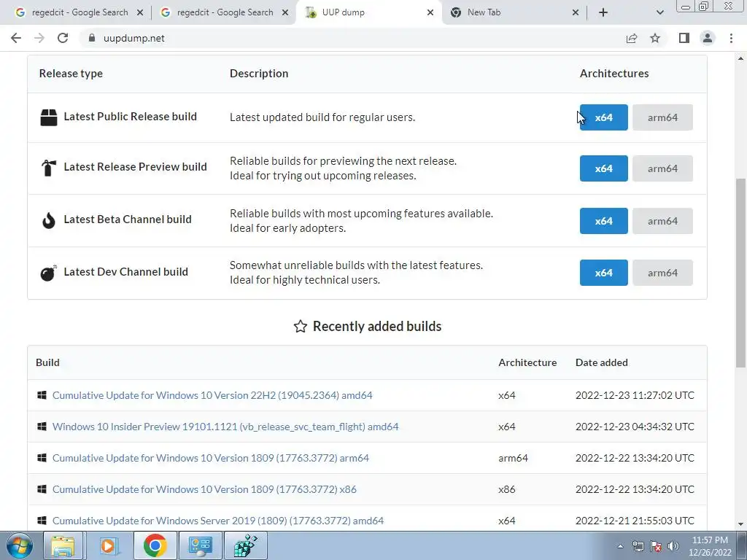Open Chrome's three-dot menu
This screenshot has height=560, width=747.
(x=731, y=38)
